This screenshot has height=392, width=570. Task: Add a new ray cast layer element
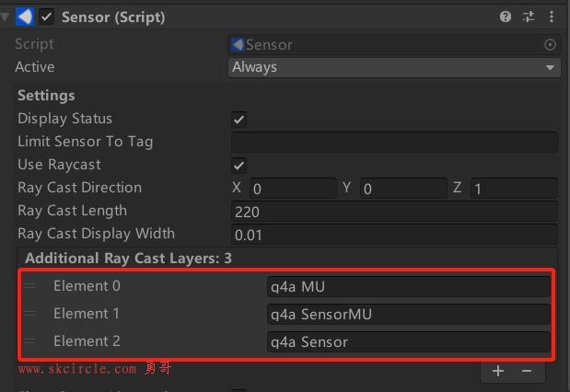498,371
